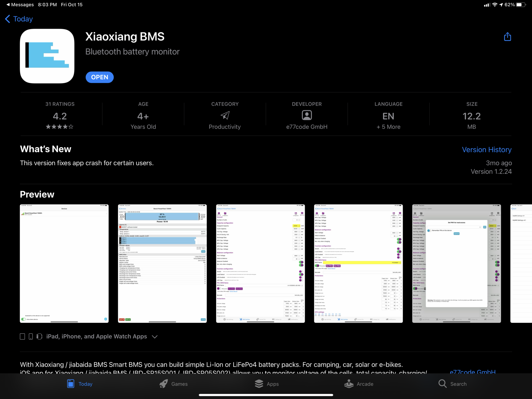Return to Messages via status bar
The width and height of the screenshot is (532, 399).
[x=20, y=5]
